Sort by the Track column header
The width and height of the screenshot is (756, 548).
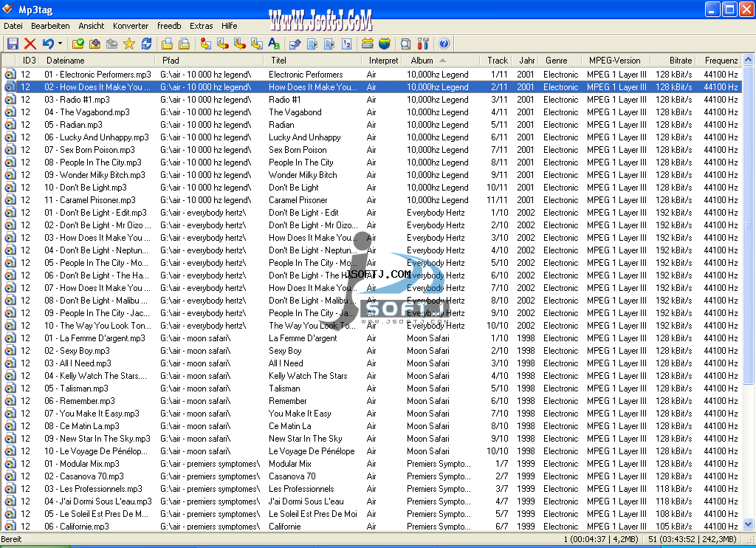[x=495, y=61]
